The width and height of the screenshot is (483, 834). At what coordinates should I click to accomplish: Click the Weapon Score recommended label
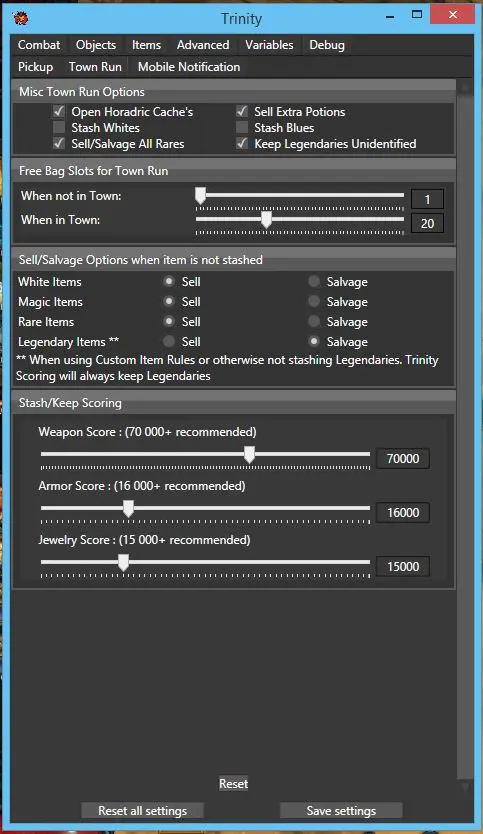tap(147, 432)
